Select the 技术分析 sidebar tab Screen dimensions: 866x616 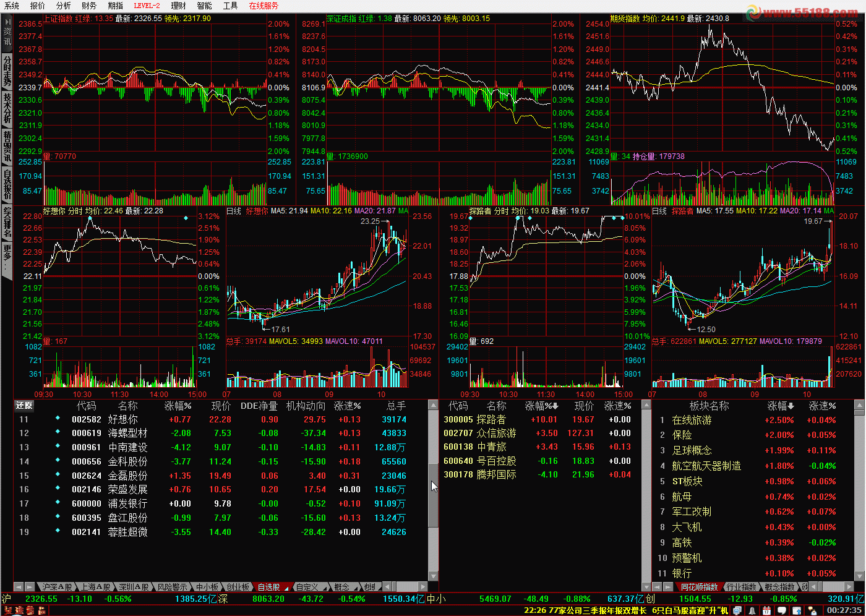pos(7,109)
